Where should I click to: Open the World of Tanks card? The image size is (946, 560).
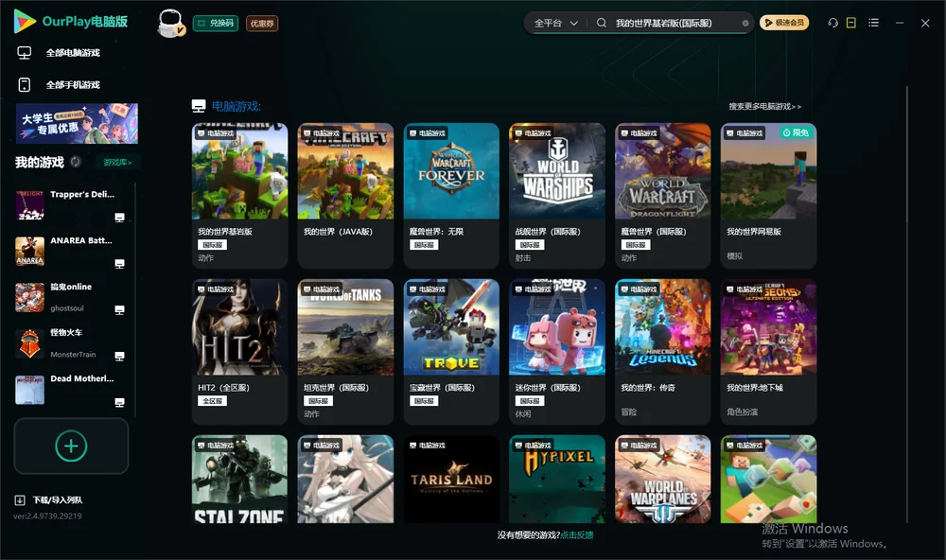tap(345, 352)
